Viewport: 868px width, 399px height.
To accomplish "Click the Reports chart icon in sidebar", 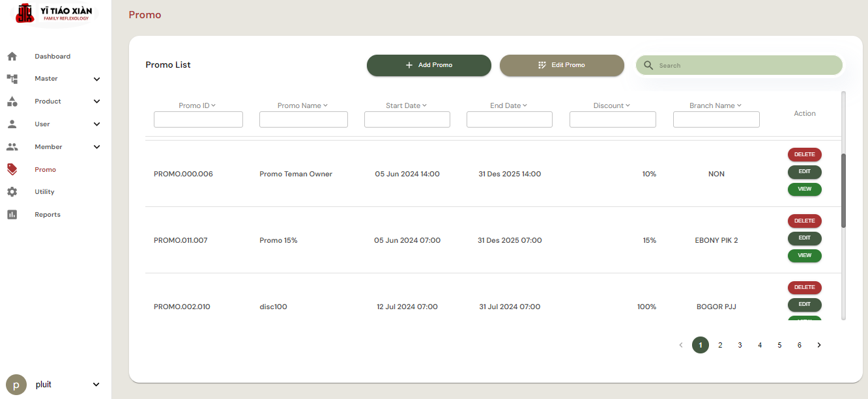I will pyautogui.click(x=12, y=215).
